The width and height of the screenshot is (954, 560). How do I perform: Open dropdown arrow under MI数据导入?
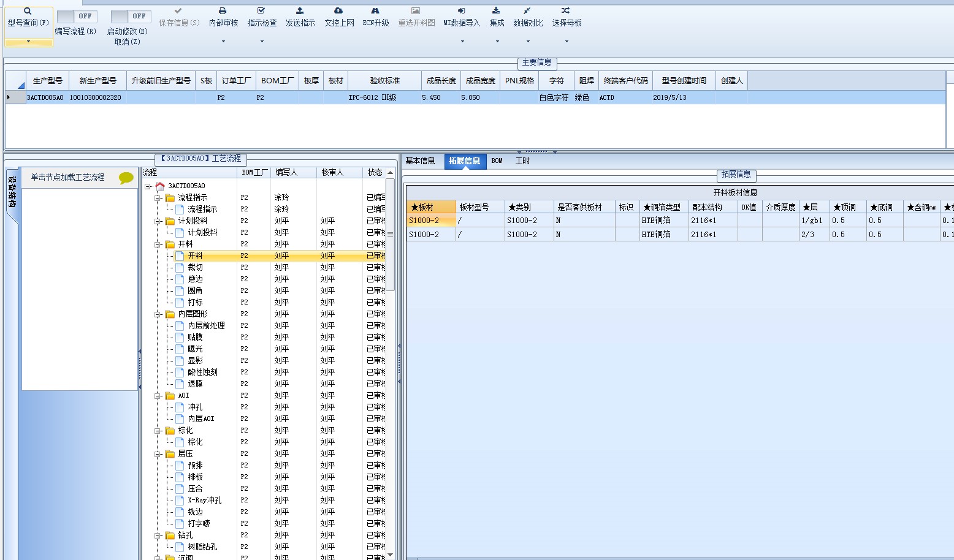click(462, 42)
